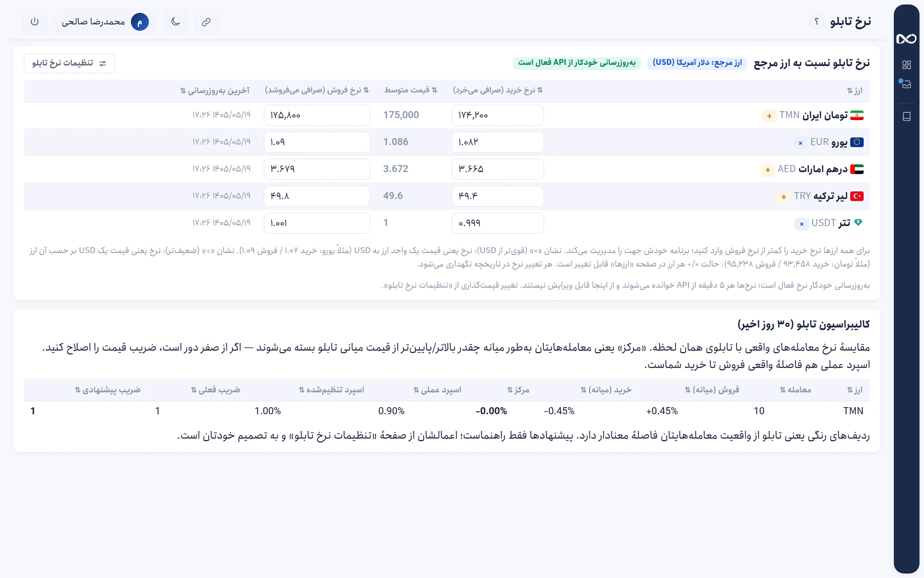The image size is (924, 578).
Task: Click the reference currency USD badge
Action: (x=697, y=63)
